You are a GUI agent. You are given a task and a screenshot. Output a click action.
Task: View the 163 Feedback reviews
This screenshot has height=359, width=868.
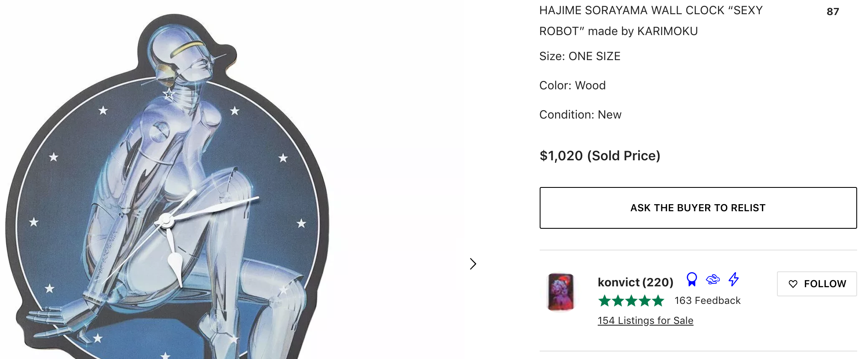coord(707,301)
